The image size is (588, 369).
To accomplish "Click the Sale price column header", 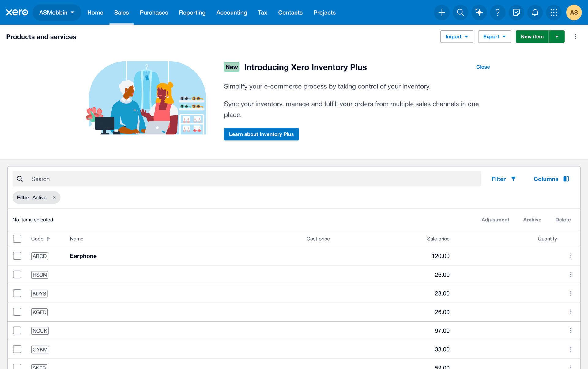I will (x=438, y=239).
